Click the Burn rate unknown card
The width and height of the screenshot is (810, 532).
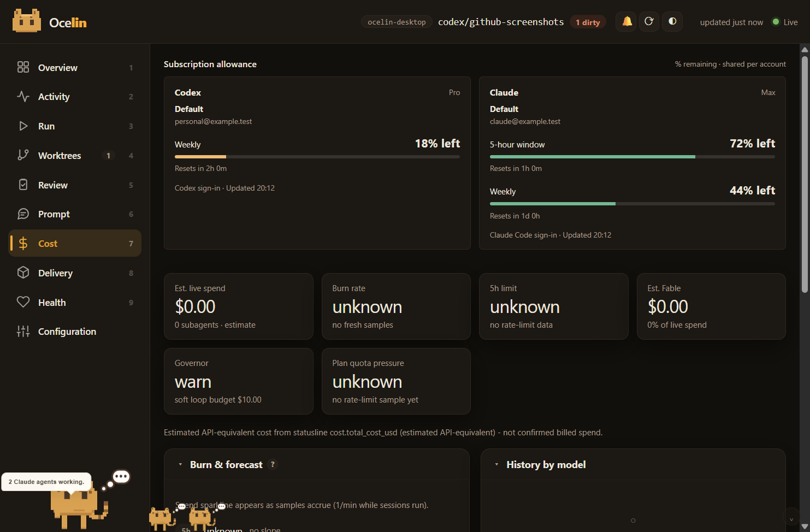[396, 306]
